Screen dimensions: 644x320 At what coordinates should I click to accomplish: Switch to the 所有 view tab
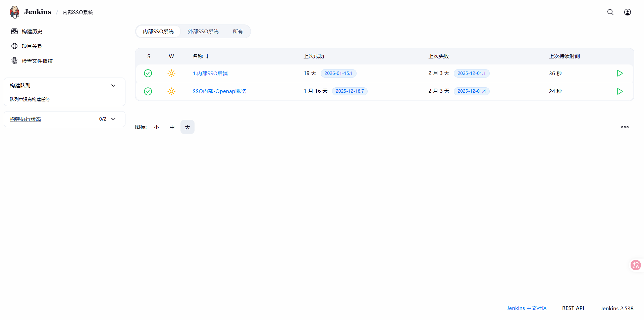click(x=237, y=32)
